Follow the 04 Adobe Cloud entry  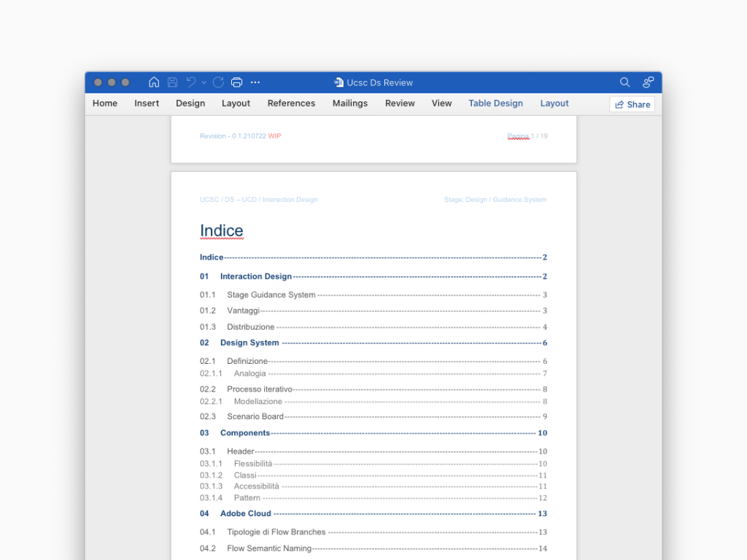click(373, 513)
